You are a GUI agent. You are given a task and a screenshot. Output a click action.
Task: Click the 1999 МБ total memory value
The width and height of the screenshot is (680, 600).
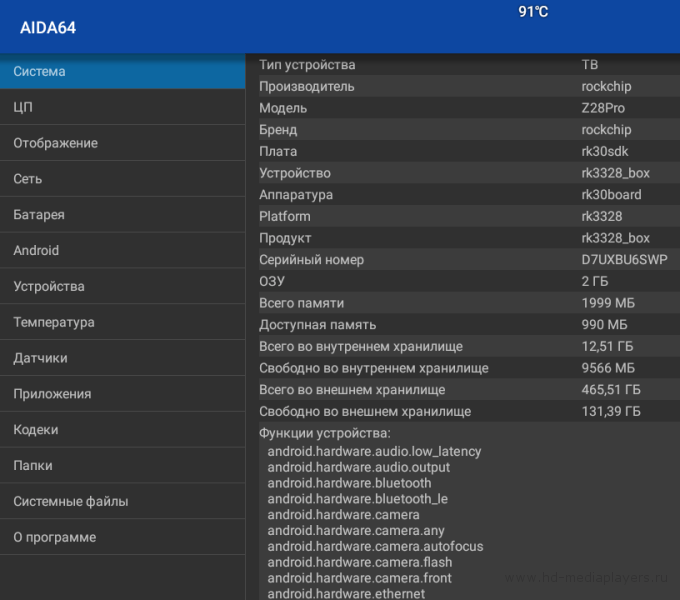tap(608, 303)
